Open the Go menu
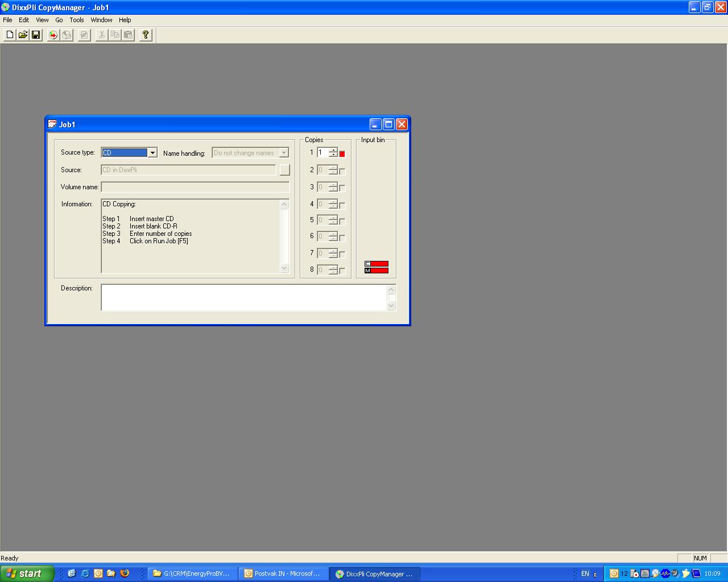 [x=59, y=20]
